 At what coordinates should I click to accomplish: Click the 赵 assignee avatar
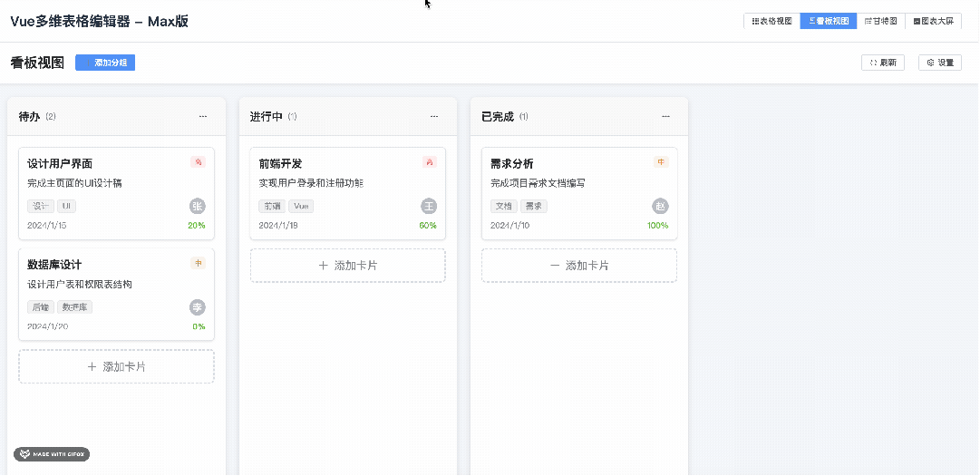tap(661, 206)
